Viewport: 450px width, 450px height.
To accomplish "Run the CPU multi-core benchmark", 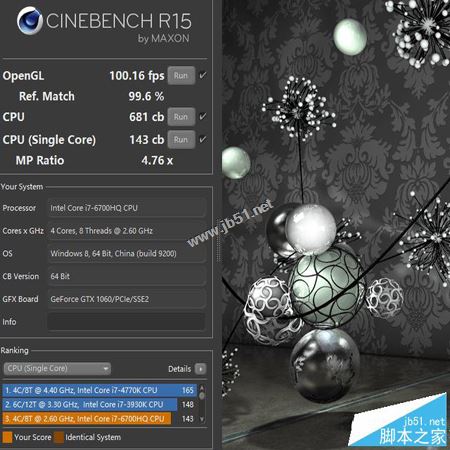I will [x=181, y=117].
